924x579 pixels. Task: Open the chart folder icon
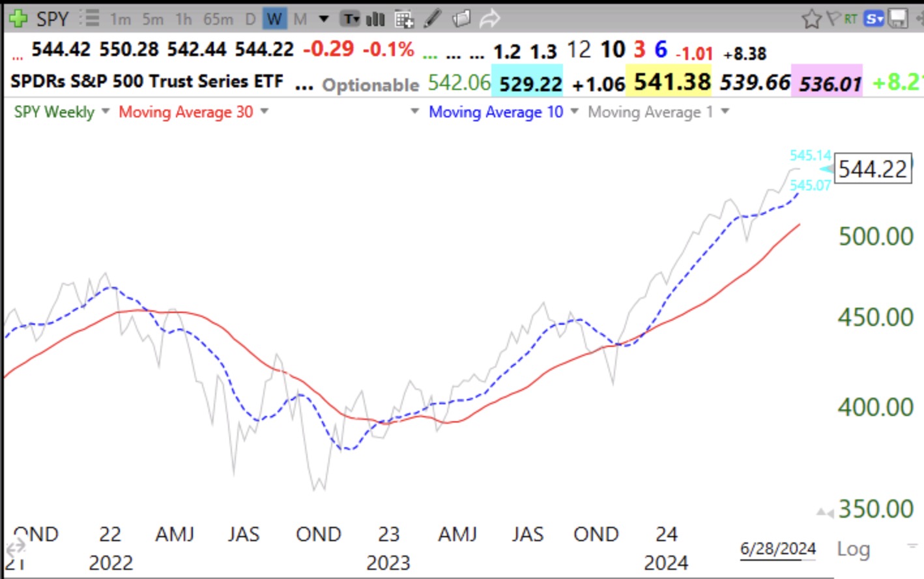click(x=461, y=18)
